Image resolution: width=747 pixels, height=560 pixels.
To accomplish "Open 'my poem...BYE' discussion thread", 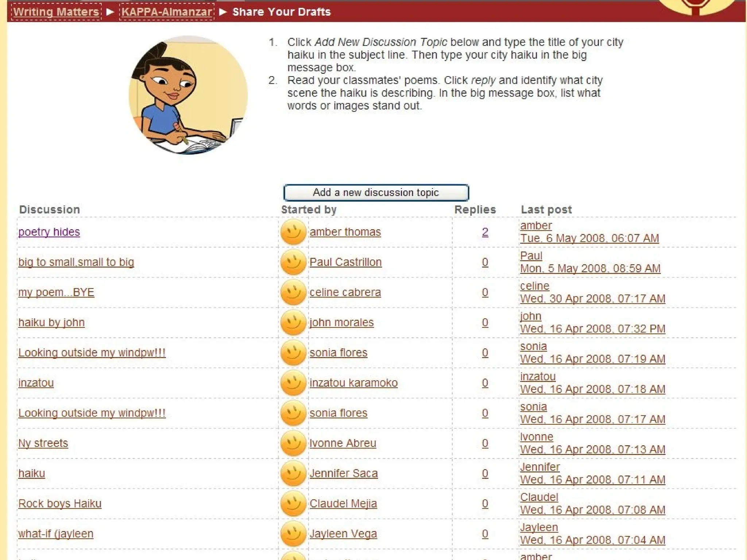I will (x=56, y=292).
